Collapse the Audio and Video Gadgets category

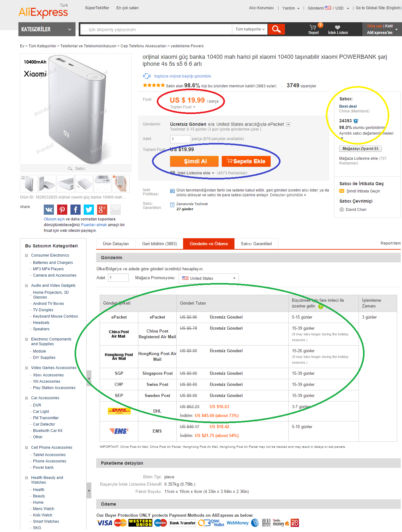[27, 286]
